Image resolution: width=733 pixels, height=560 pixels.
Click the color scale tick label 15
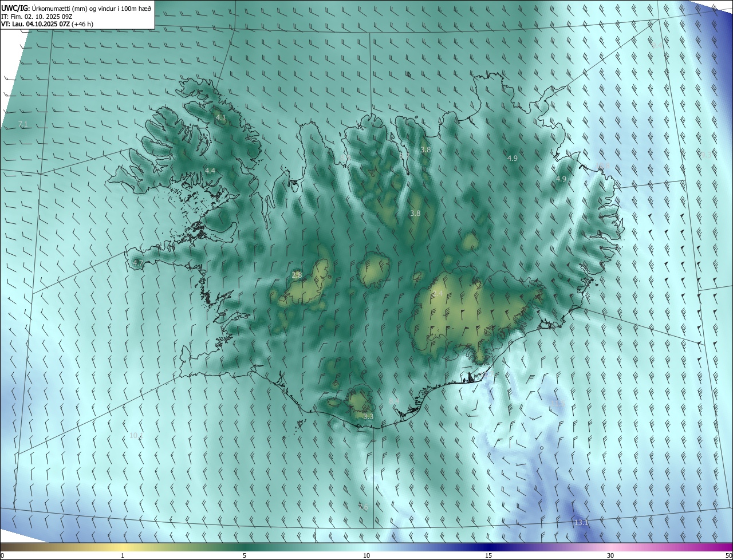tap(488, 555)
